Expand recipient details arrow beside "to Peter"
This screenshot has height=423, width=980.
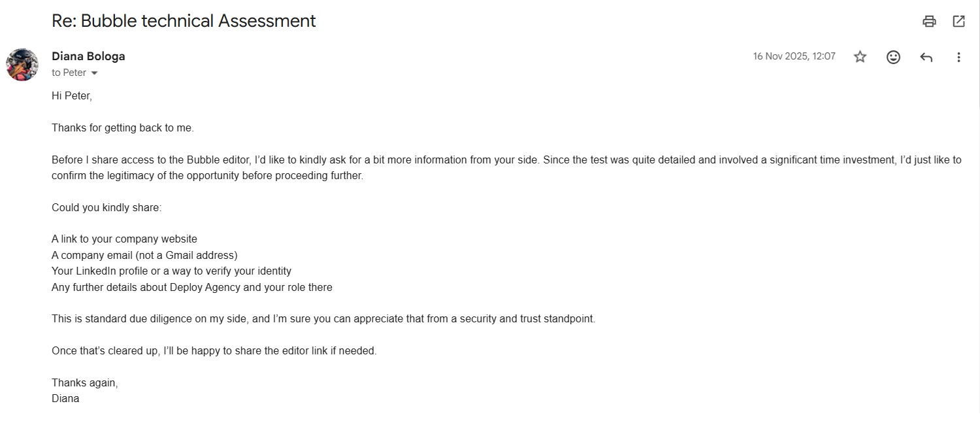[x=94, y=73]
